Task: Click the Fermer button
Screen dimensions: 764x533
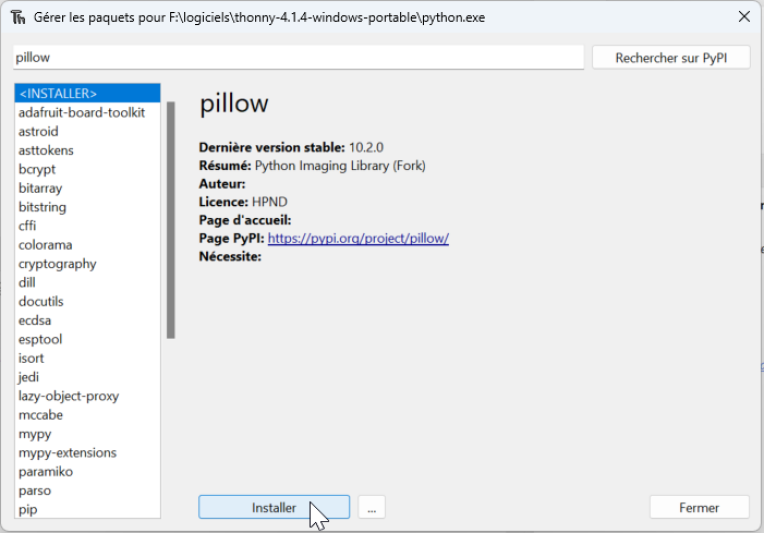Action: tap(699, 507)
